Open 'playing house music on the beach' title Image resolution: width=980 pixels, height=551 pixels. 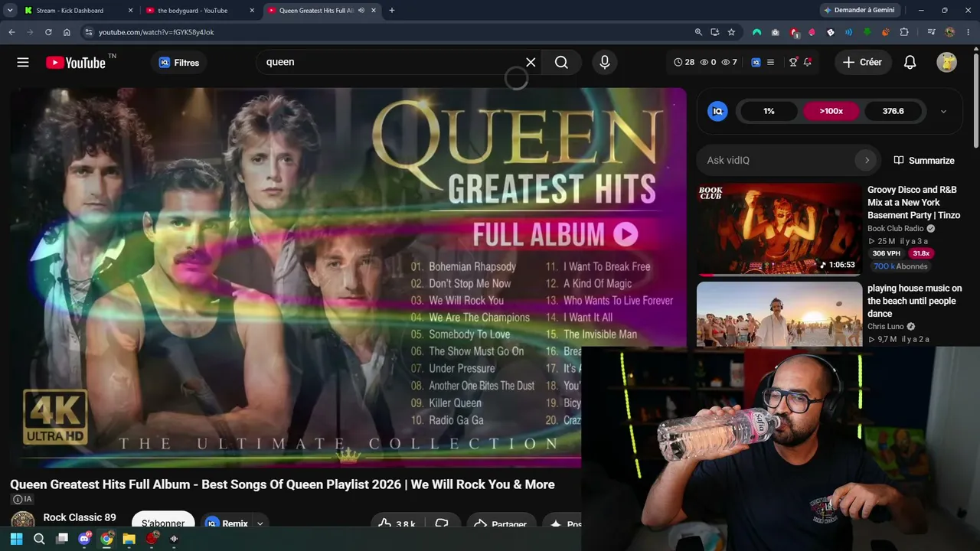tap(915, 301)
